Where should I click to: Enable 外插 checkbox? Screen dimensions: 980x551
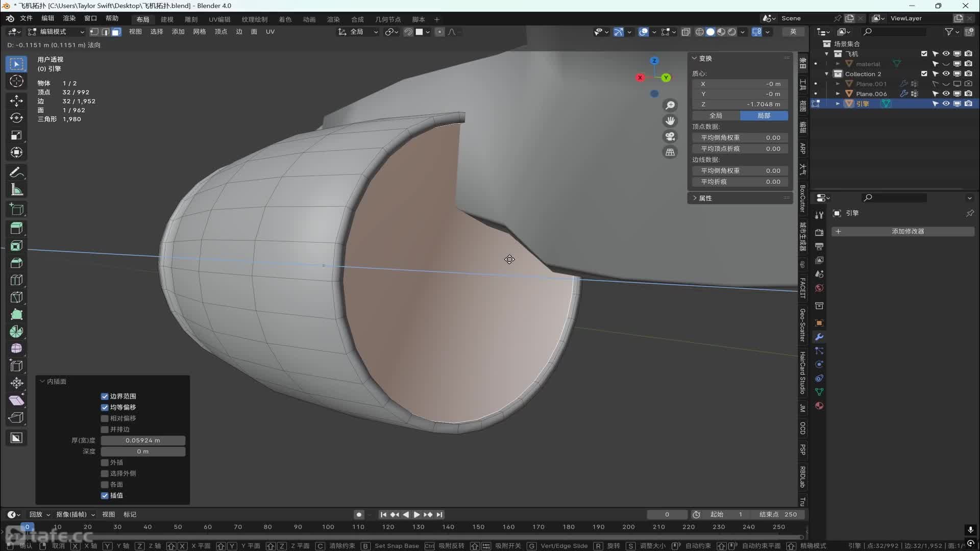(105, 463)
